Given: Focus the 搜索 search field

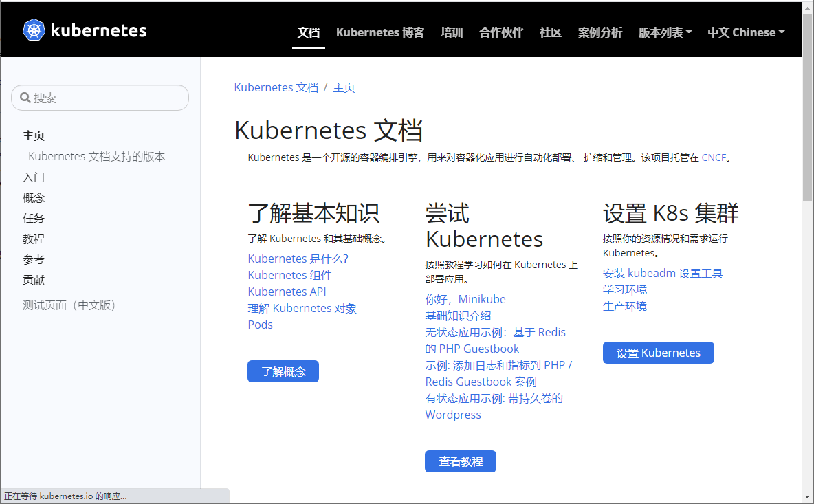Looking at the screenshot, I should (x=100, y=98).
